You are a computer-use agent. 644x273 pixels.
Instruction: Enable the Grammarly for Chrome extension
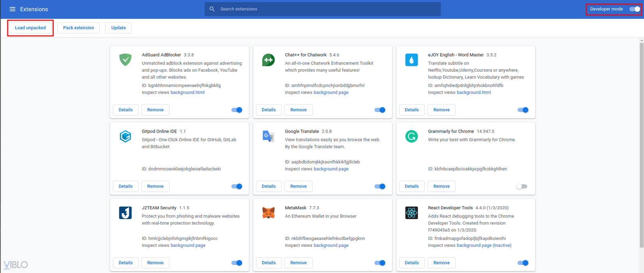[522, 186]
